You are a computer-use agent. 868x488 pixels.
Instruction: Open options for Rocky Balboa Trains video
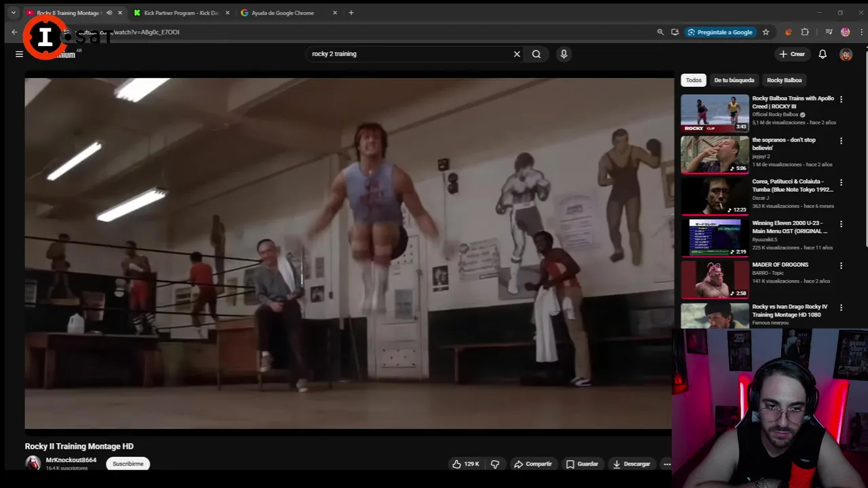click(x=841, y=99)
